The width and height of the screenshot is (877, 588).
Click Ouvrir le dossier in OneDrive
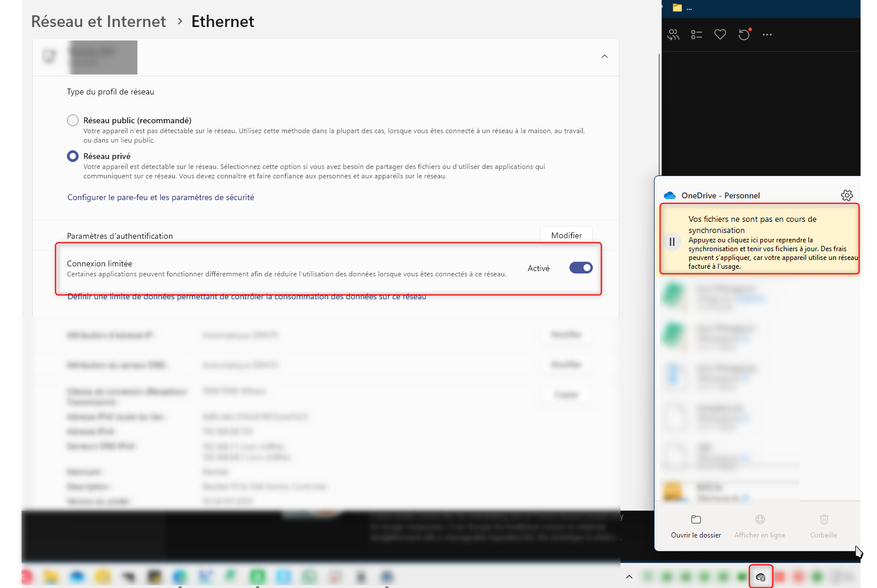(x=696, y=526)
